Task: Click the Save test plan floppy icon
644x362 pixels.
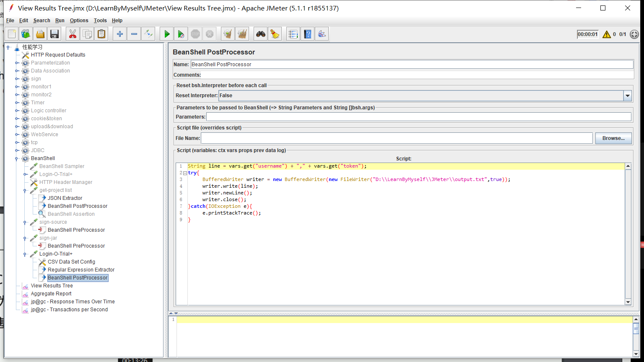Action: coord(54,34)
